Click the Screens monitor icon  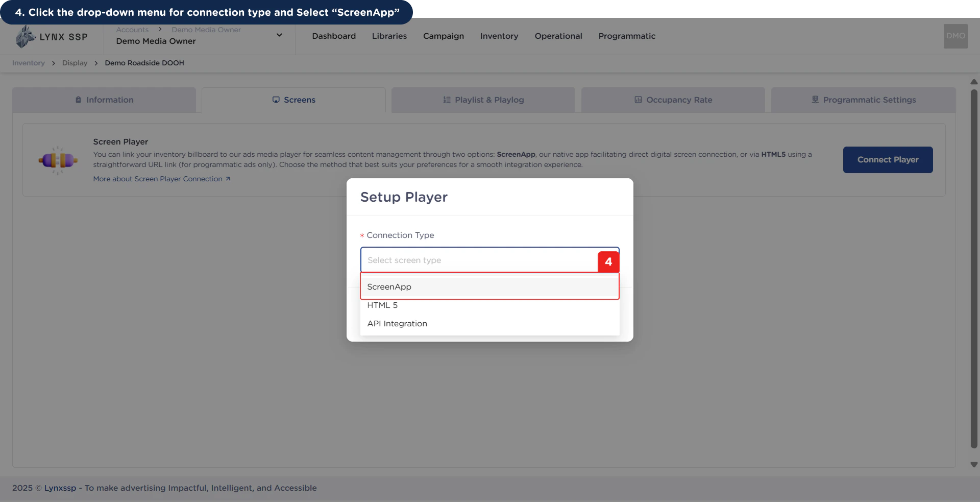pos(276,100)
